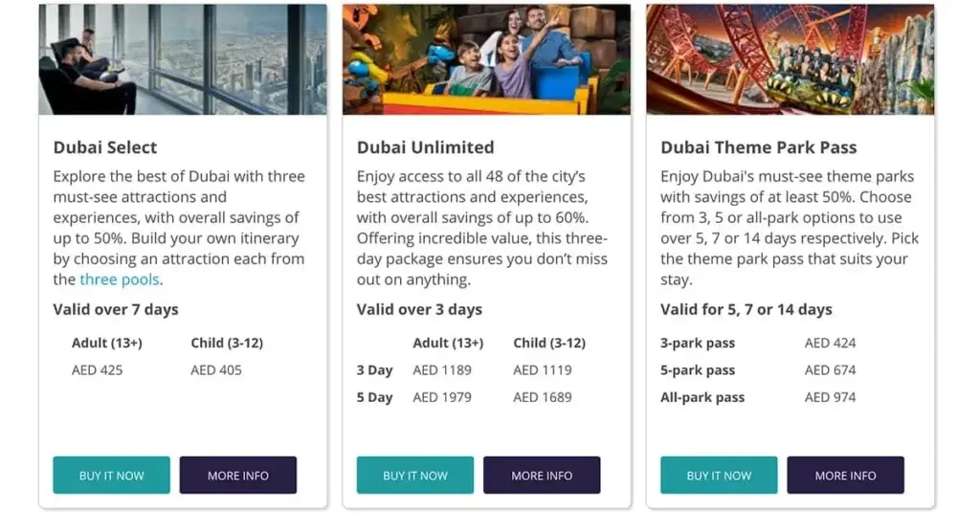
Task: Hit Buy It Now for Theme Park Pass
Action: pyautogui.click(x=719, y=476)
